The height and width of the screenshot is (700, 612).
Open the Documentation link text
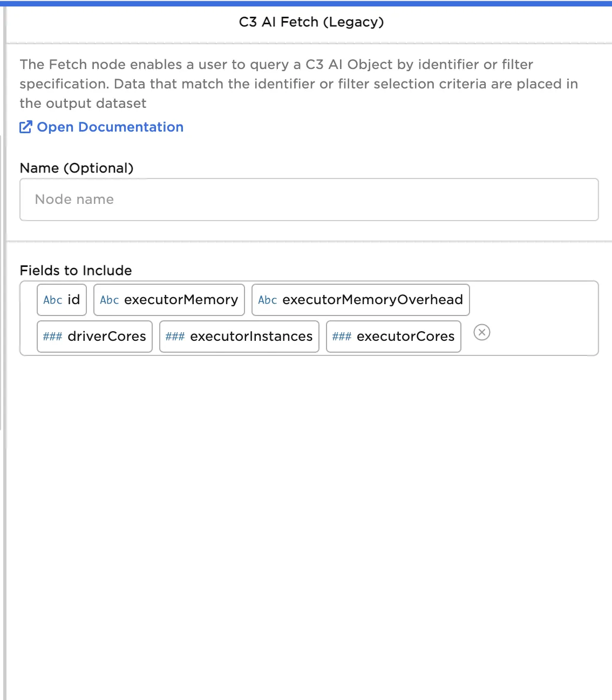tap(110, 127)
